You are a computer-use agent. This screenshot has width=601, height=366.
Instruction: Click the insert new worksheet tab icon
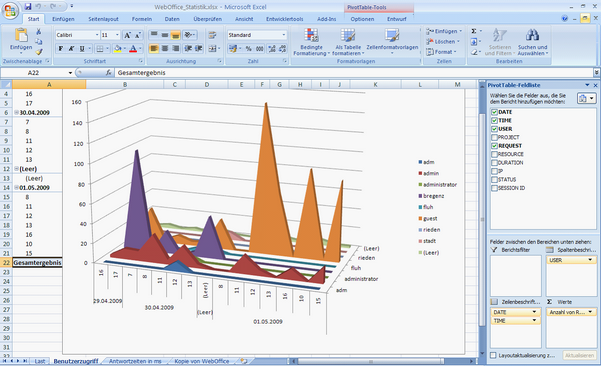(x=244, y=361)
